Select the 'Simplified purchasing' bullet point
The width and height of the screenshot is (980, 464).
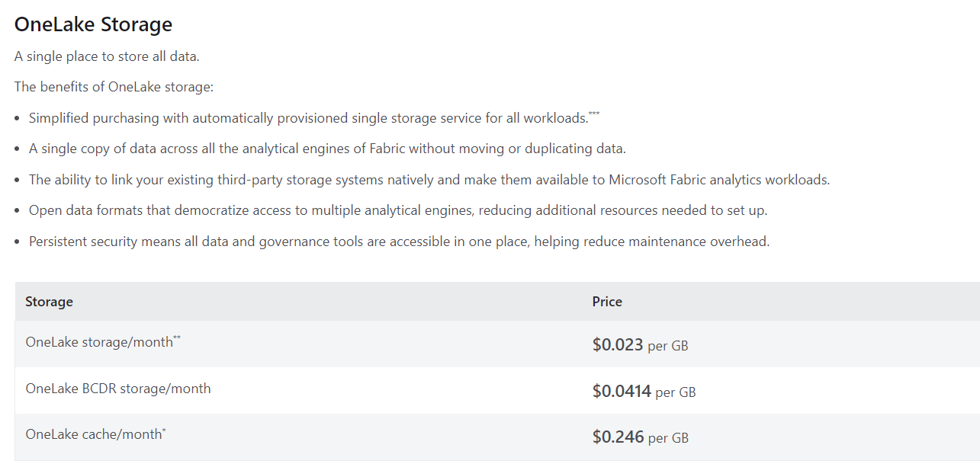click(308, 118)
